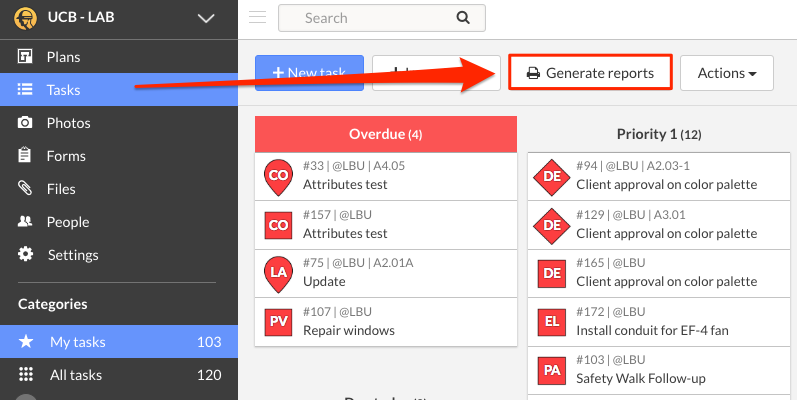
Task: Select the LA pin icon for task #75
Action: pos(278,274)
